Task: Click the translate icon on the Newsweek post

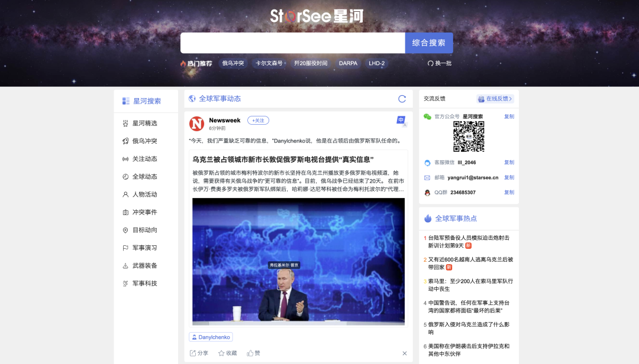Action: (401, 121)
